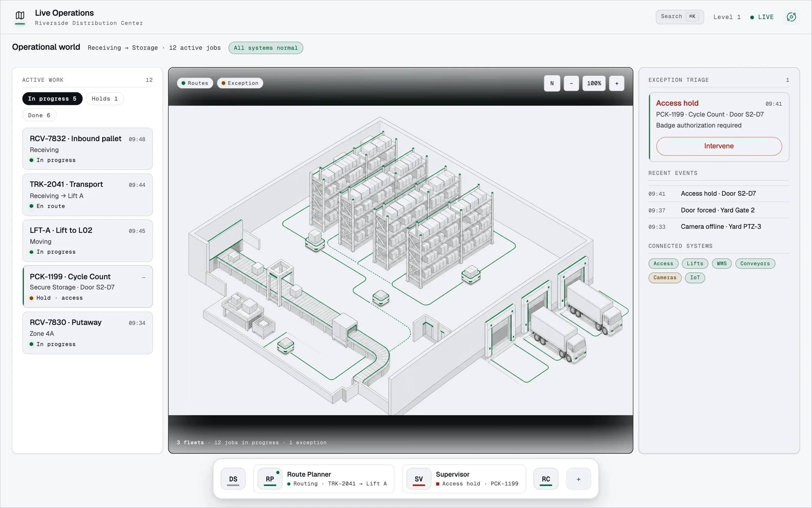Open Route Planner routing TRK-2041 status
The width and height of the screenshot is (812, 508).
(337, 483)
